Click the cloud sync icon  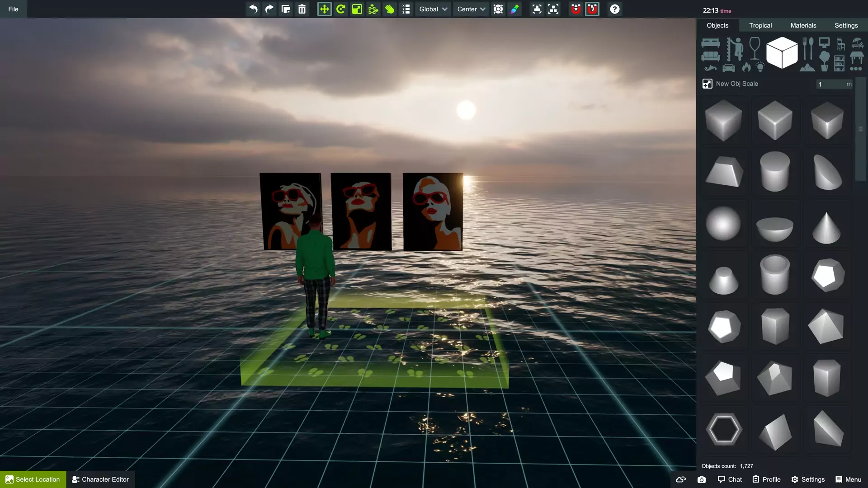click(681, 479)
